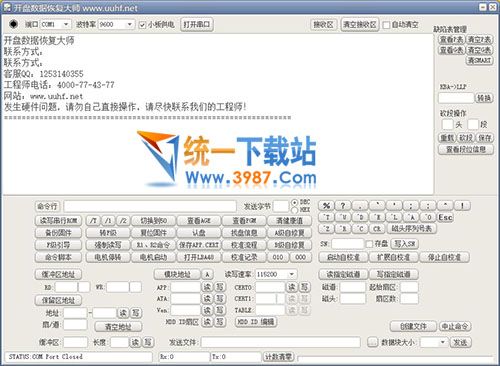500x366 pixels.
Task: Click the % symbol key button
Action: point(326,206)
